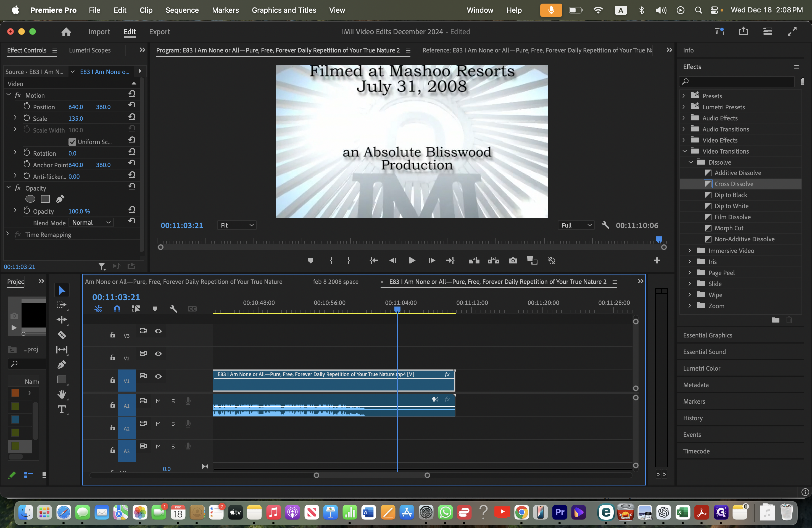
Task: Open the Essential Sound panel
Action: click(704, 352)
